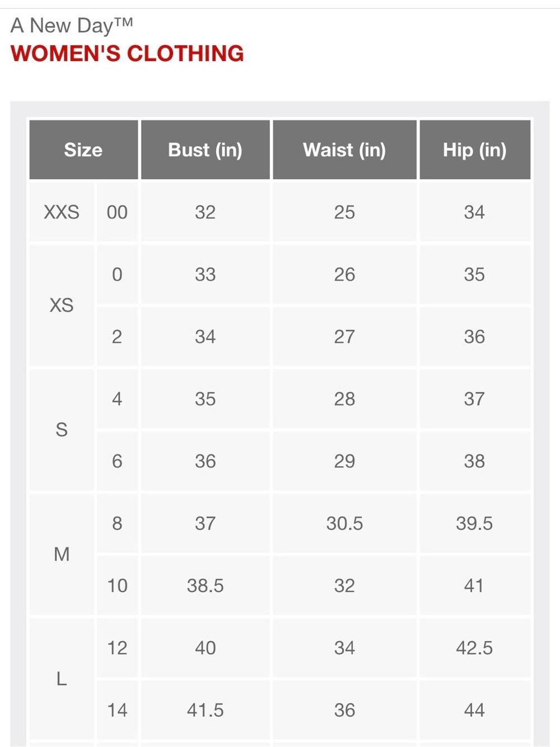560x747 pixels.
Task: Click the 38.5 bust measurement cell
Action: click(205, 586)
